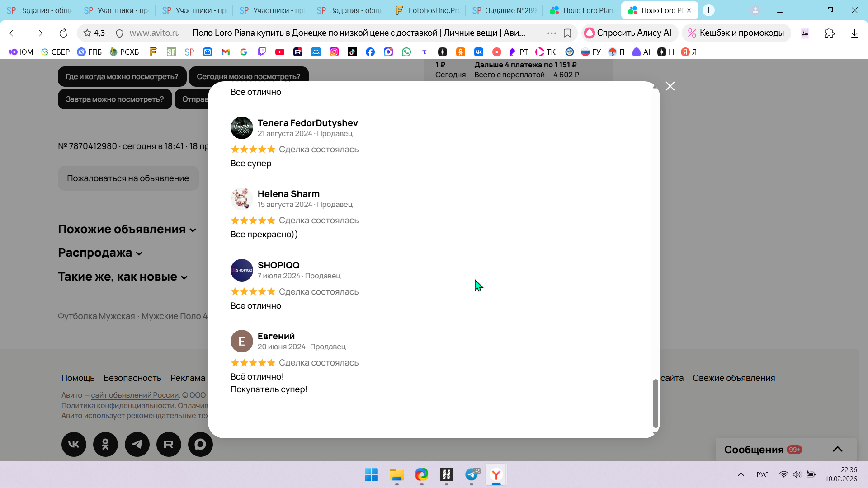Open the YouTube bookmark icon
The image size is (868, 488).
coord(280,52)
